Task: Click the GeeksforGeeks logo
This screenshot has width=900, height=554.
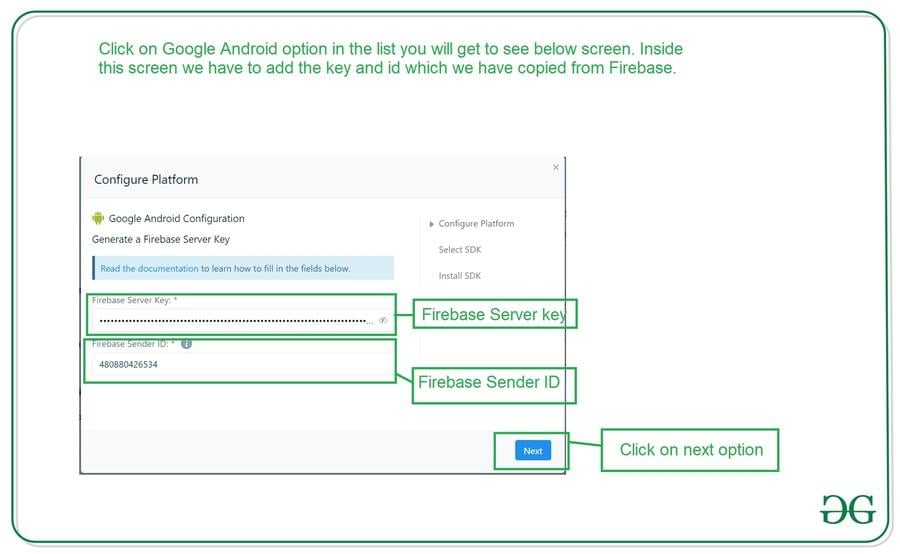Action: click(x=848, y=509)
